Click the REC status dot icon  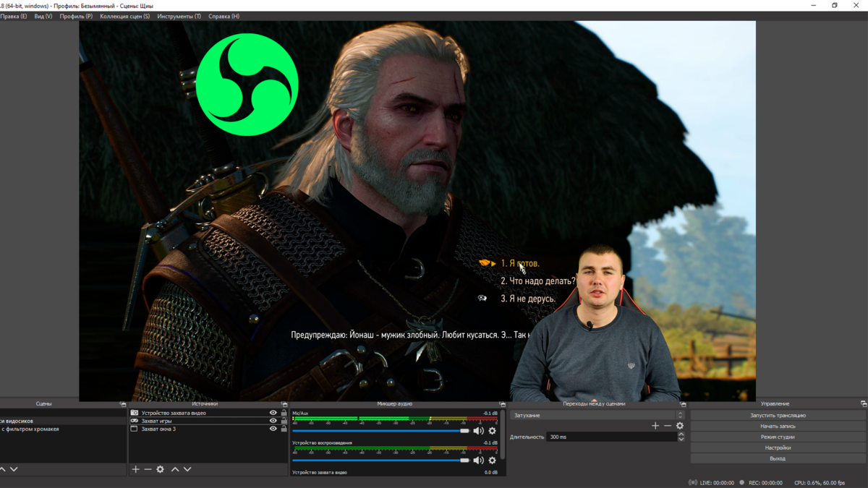pos(741,482)
